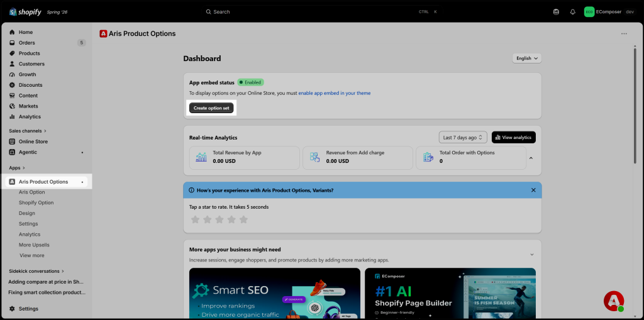
Task: Click the Orders count badge 5
Action: tap(82, 43)
